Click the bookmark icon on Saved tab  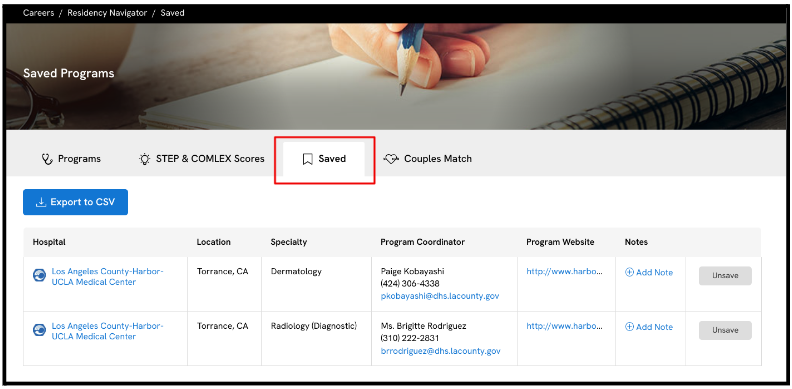pyautogui.click(x=307, y=159)
